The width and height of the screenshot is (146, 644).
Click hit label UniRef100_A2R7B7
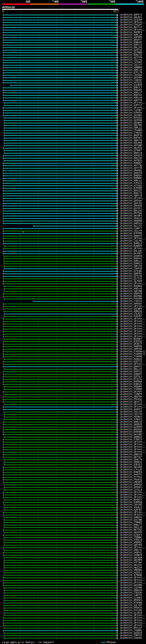(x=131, y=510)
